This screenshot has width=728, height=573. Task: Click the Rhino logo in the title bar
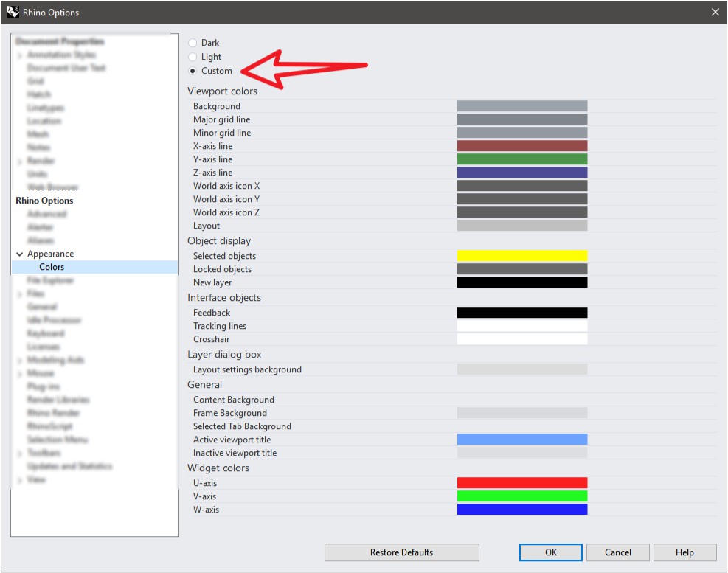pos(13,12)
